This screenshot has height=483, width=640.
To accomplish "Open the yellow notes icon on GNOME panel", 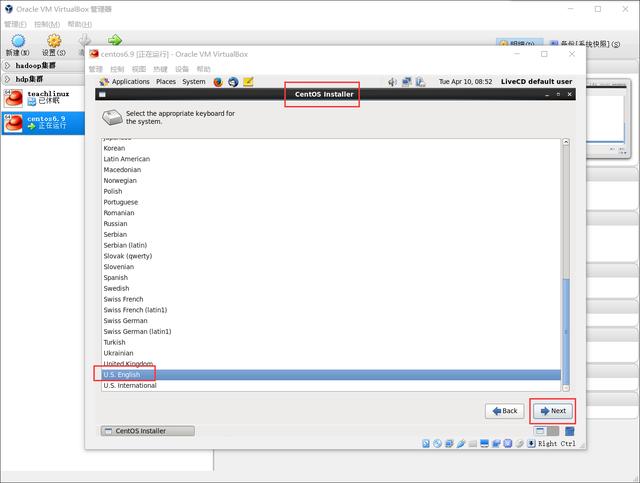I will (248, 82).
